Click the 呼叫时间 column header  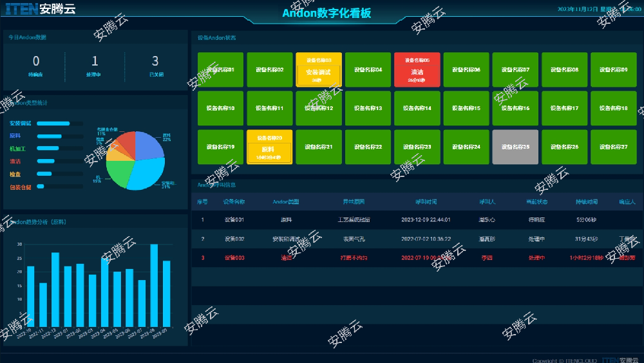pos(425,201)
